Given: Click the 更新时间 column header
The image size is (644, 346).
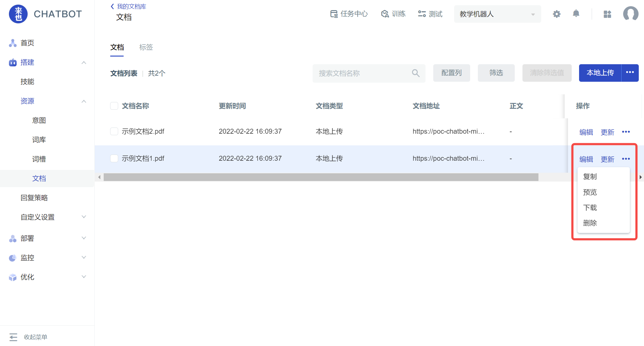Looking at the screenshot, I should pos(232,106).
